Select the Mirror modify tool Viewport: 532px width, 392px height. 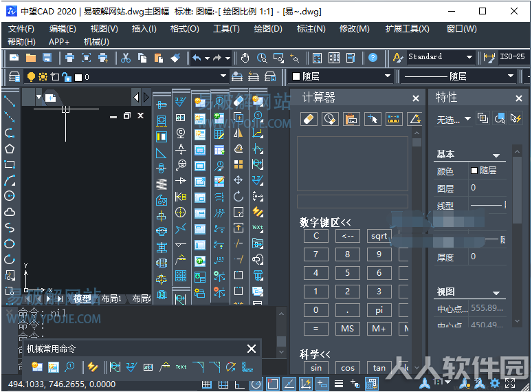coord(239,133)
